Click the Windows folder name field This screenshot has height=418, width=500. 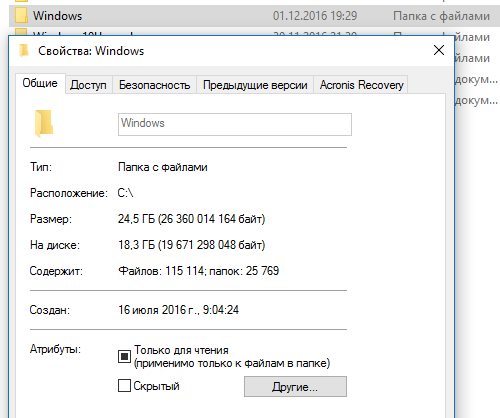235,124
